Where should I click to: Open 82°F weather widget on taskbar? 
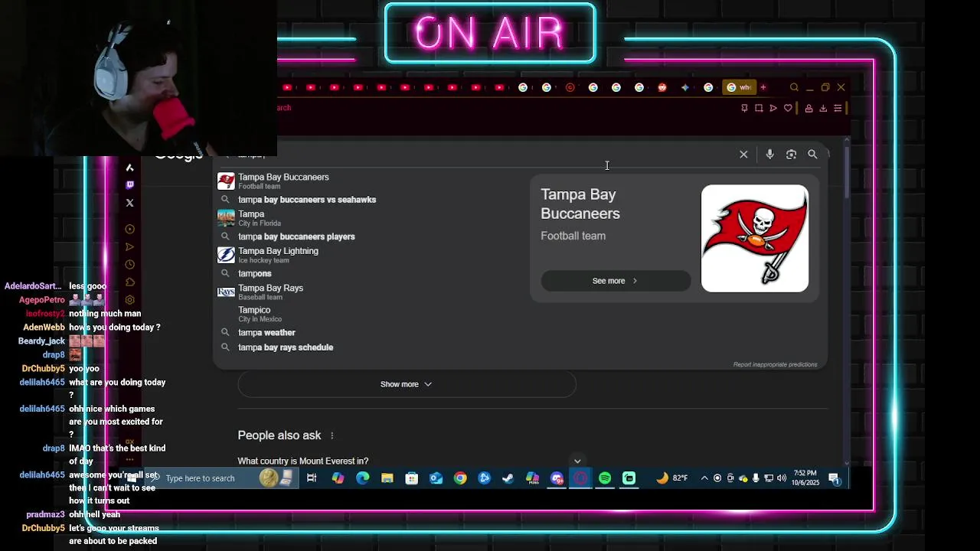(671, 478)
